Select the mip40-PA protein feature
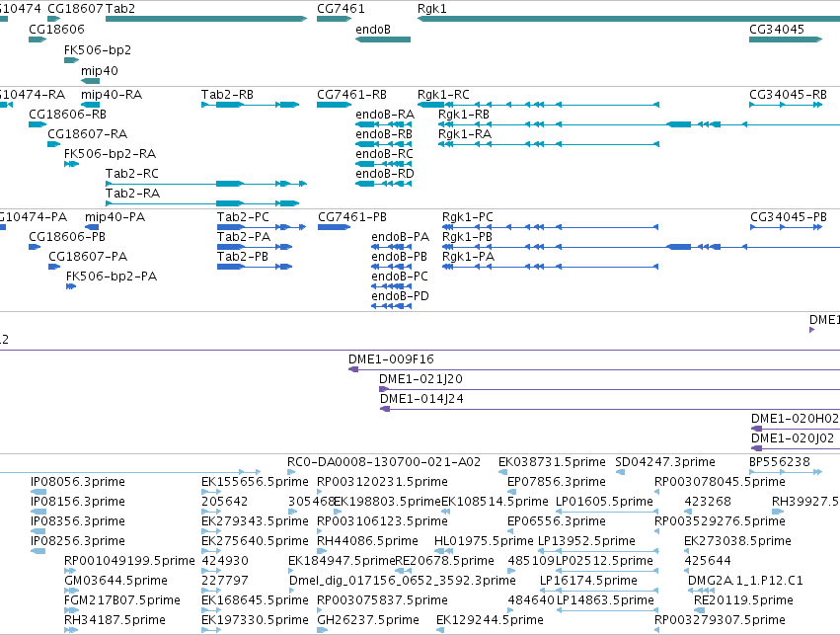 coord(92,227)
